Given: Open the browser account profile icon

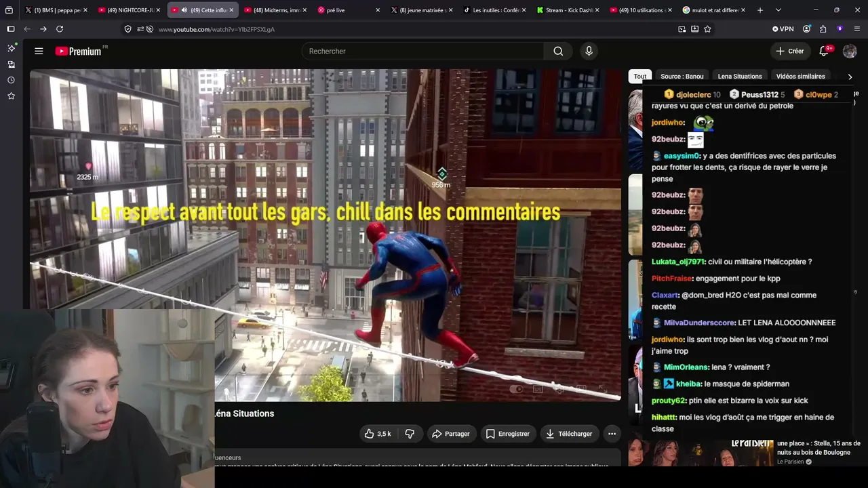Looking at the screenshot, I should click(x=806, y=29).
